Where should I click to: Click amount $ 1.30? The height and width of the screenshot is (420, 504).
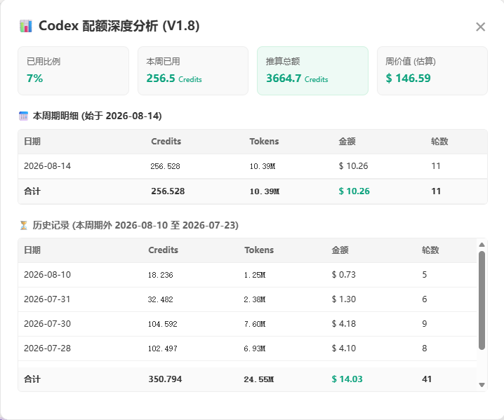pos(344,299)
